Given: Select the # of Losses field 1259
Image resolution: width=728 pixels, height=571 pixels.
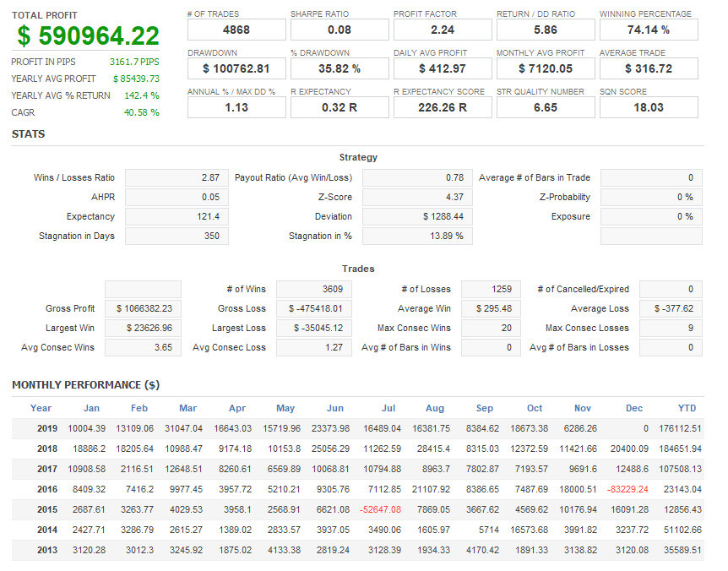Looking at the screenshot, I should (492, 289).
